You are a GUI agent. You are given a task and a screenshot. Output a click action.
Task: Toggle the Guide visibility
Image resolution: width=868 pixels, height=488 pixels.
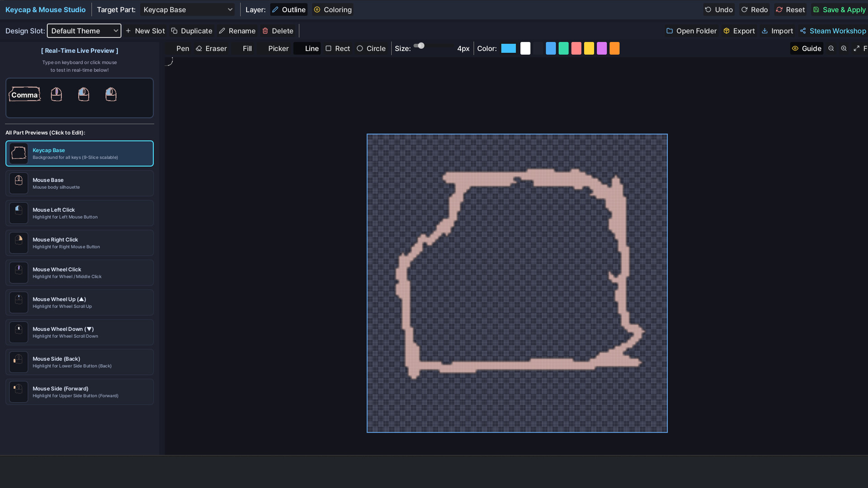click(807, 48)
